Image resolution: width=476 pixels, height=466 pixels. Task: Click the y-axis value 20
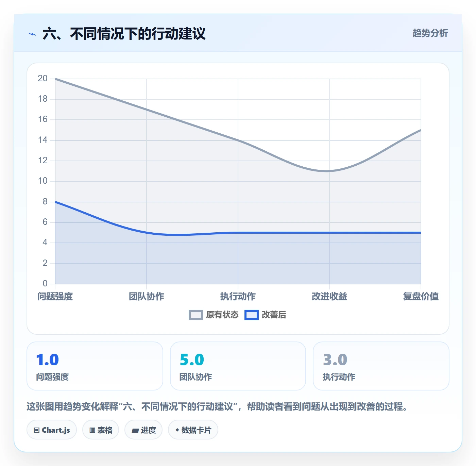42,79
